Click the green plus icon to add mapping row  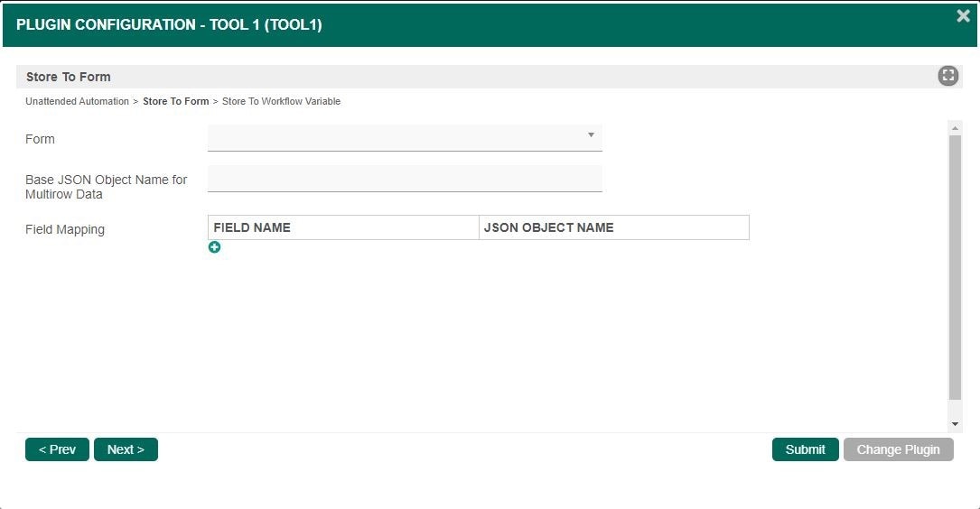point(214,247)
